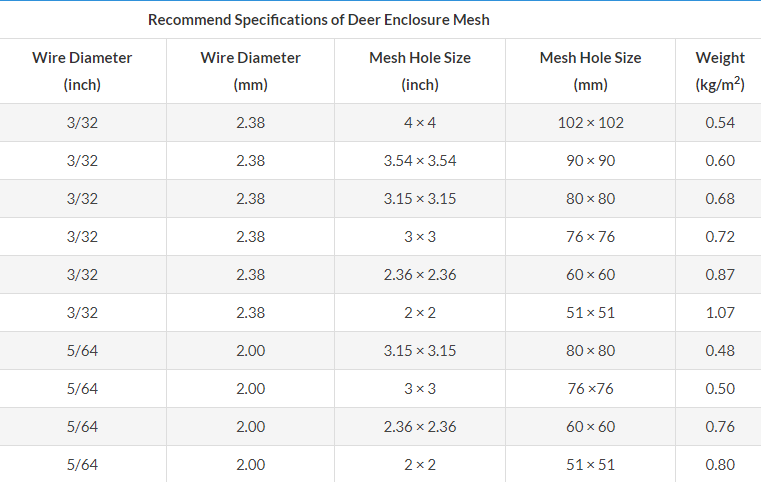The width and height of the screenshot is (761, 482).
Task: Select the Weight (kg/m²) column header
Action: click(720, 71)
